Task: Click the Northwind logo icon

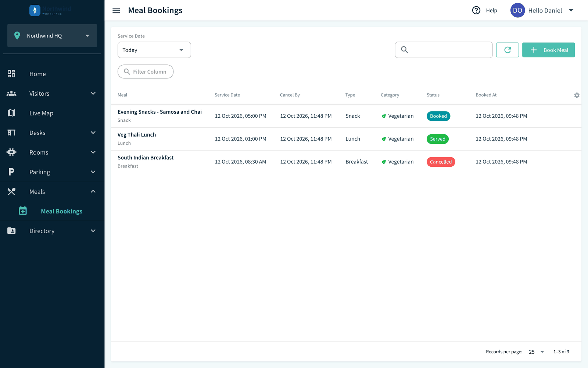Action: [35, 10]
